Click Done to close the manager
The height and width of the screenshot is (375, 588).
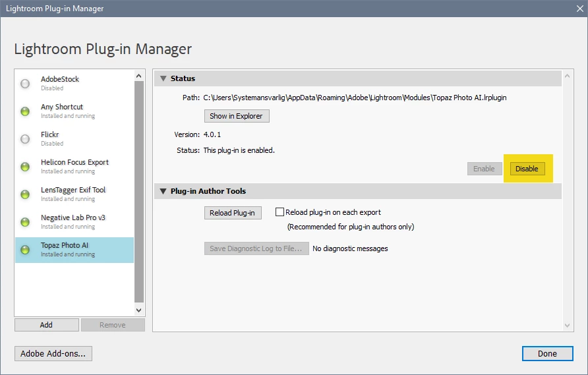pos(548,354)
